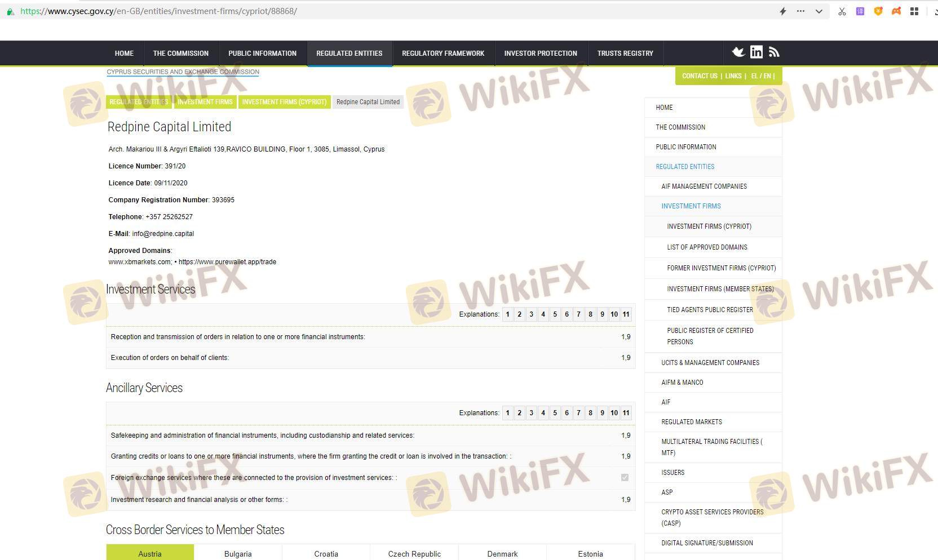Click REGULATED ENTITIES breadcrumb
This screenshot has height=560, width=938.
(x=139, y=102)
